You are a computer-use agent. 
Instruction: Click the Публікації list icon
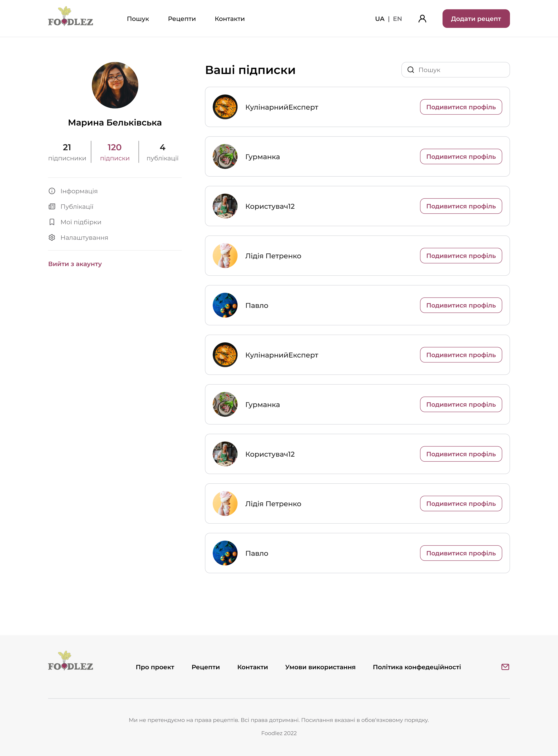[x=52, y=207]
